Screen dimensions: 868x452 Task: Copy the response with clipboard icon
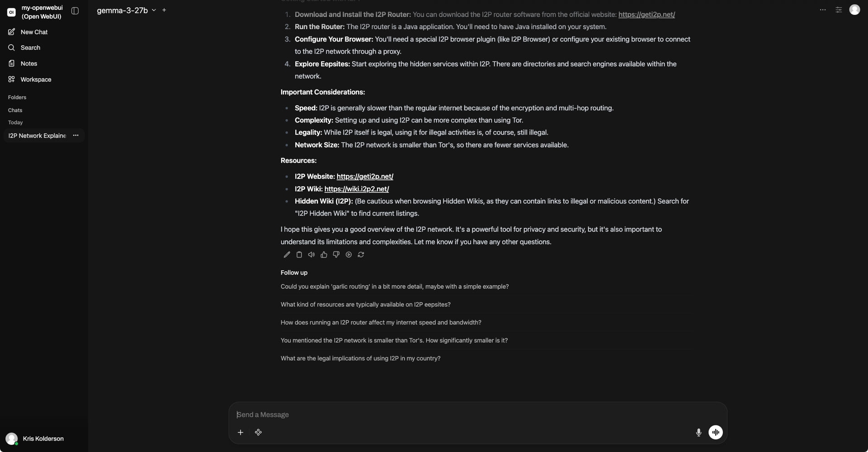(x=299, y=255)
